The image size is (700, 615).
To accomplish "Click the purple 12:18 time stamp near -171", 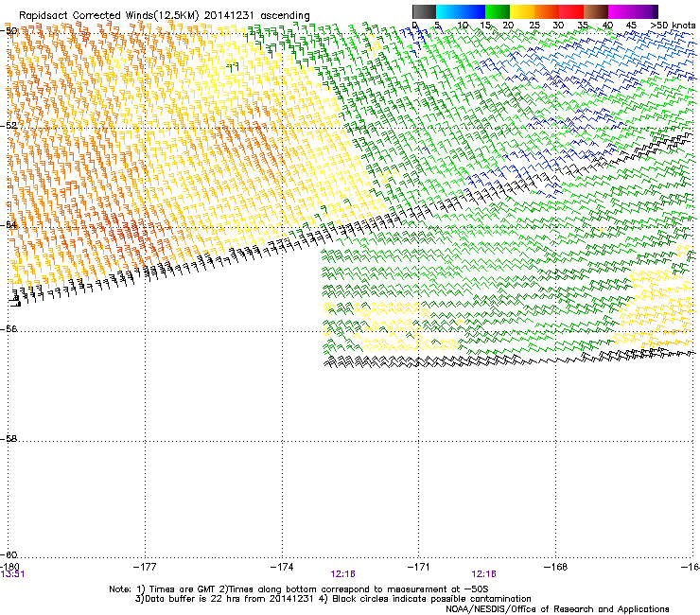I will (x=484, y=574).
